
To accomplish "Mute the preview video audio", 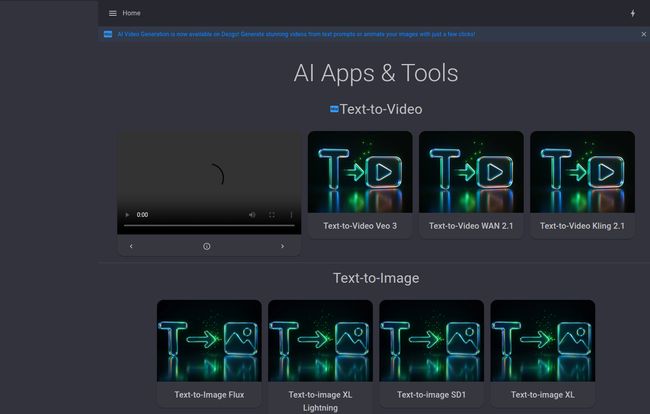I will pos(252,215).
